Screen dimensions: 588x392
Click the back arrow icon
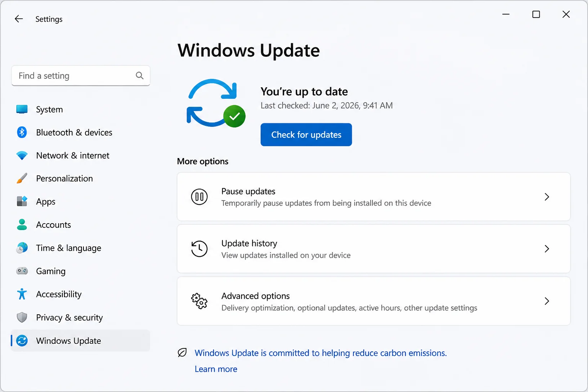click(19, 19)
